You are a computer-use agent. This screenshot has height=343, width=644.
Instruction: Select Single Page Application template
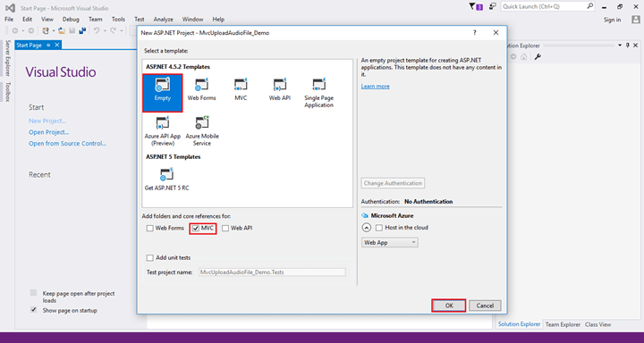coord(318,93)
